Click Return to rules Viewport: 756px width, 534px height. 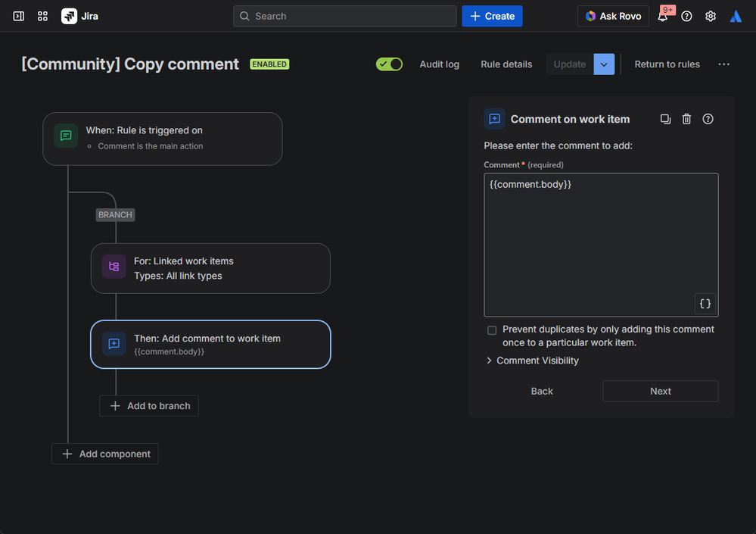(667, 64)
